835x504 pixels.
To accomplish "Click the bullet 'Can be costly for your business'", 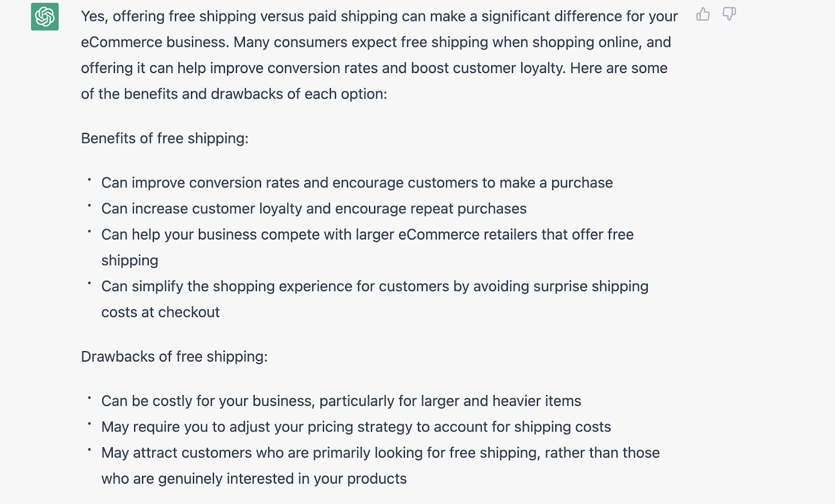I will (341, 401).
